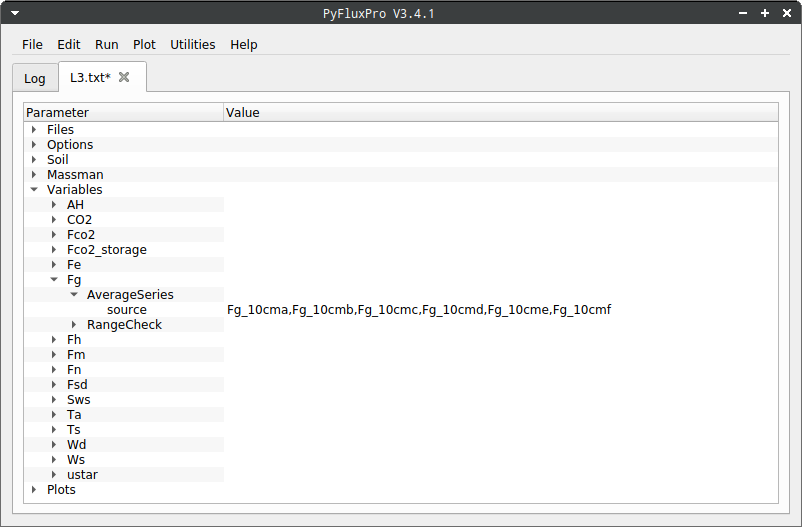Select the Soil tree row

click(x=401, y=160)
